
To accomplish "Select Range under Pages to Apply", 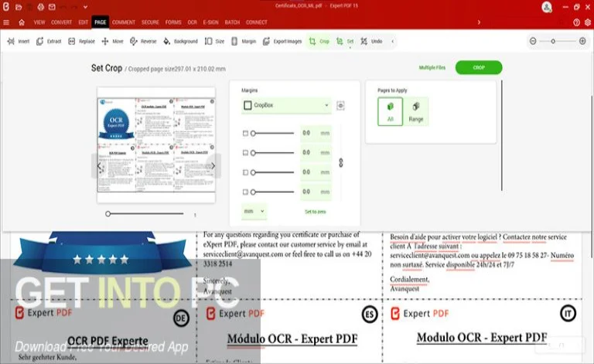I will (416, 111).
